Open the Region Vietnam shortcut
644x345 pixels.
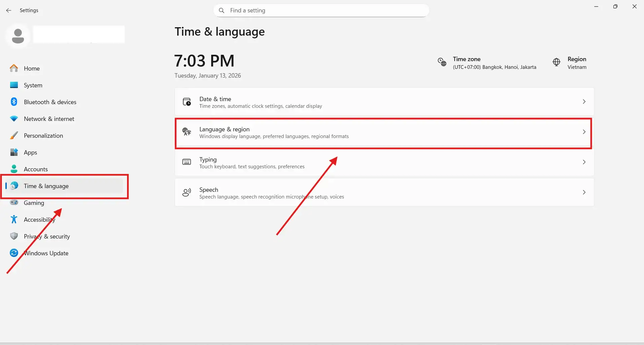(x=576, y=63)
